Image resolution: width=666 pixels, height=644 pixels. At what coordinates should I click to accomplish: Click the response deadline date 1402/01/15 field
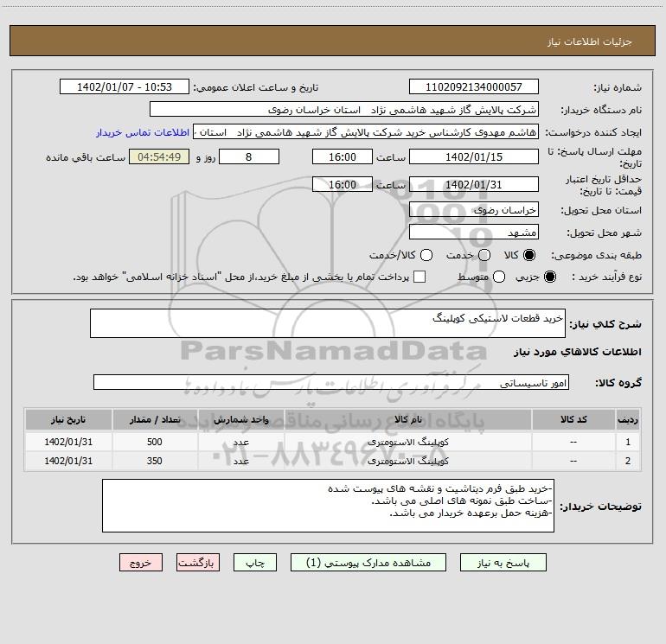[474, 156]
